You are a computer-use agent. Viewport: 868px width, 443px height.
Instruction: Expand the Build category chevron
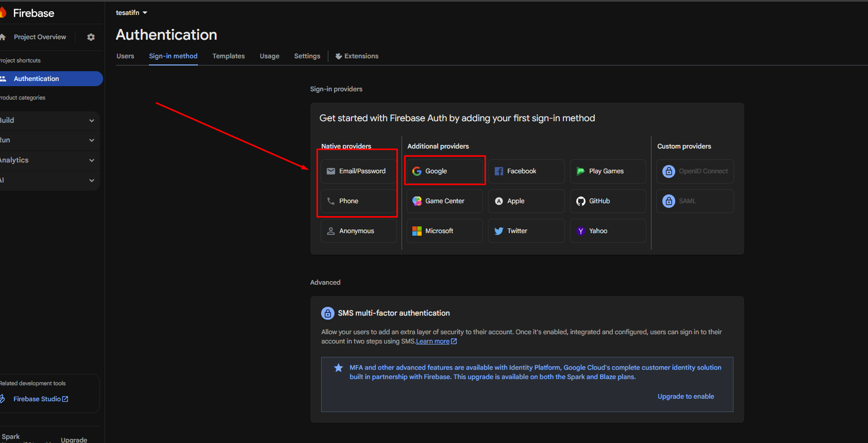pos(92,121)
